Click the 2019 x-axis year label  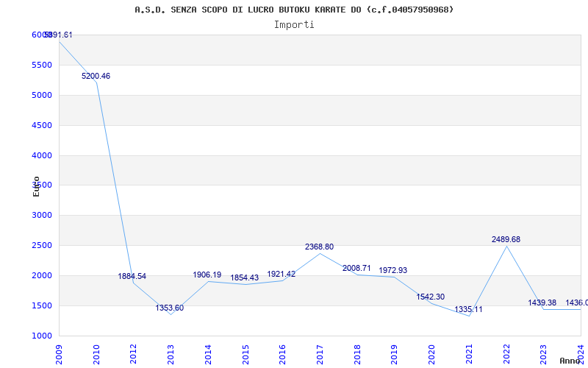point(395,355)
